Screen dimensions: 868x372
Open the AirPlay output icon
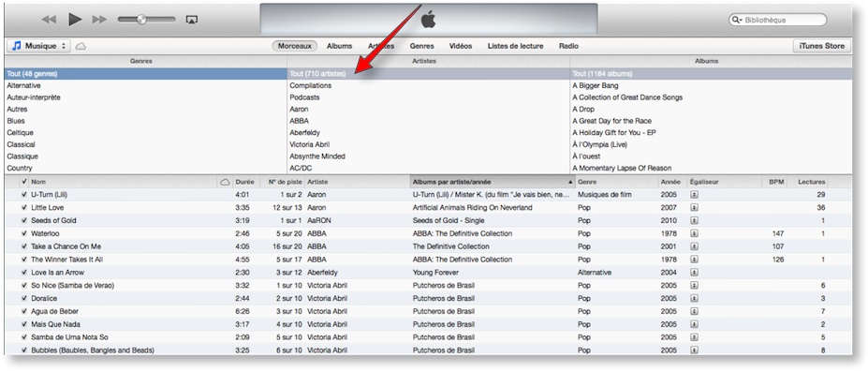(x=192, y=20)
